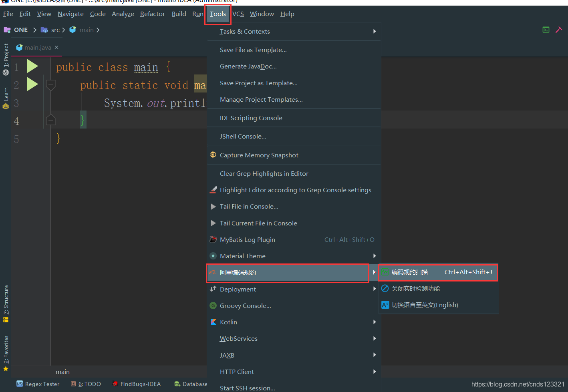Image resolution: width=568 pixels, height=392 pixels.
Task: Open the Refactor menu
Action: (x=153, y=14)
